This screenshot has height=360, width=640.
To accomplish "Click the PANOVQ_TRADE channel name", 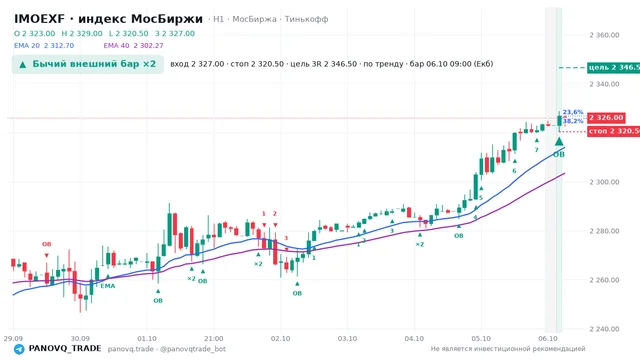I will pyautogui.click(x=65, y=349).
